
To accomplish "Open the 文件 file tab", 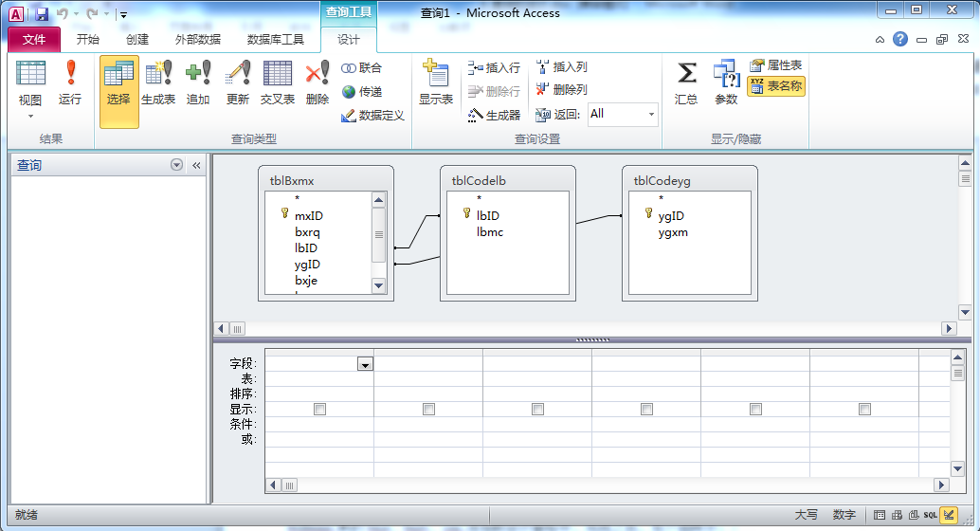I will click(x=34, y=40).
